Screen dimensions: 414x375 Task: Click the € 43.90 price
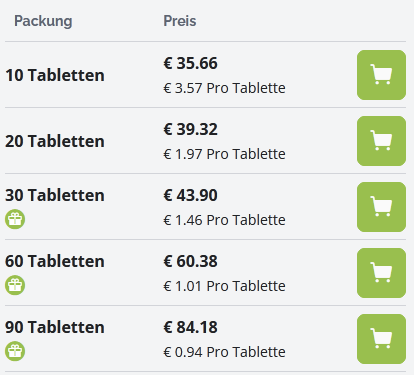pyautogui.click(x=190, y=195)
